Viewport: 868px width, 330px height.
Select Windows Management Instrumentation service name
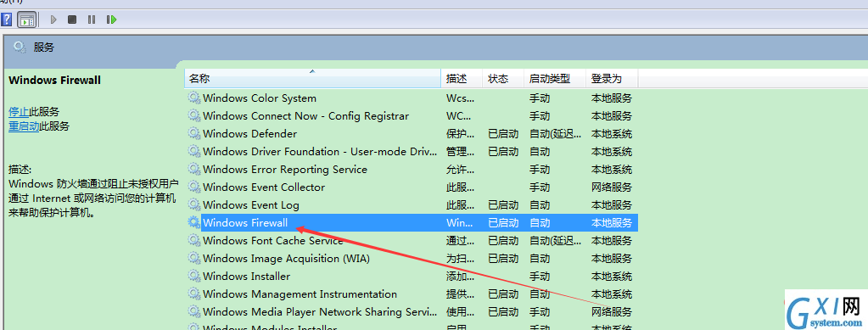pyautogui.click(x=300, y=294)
